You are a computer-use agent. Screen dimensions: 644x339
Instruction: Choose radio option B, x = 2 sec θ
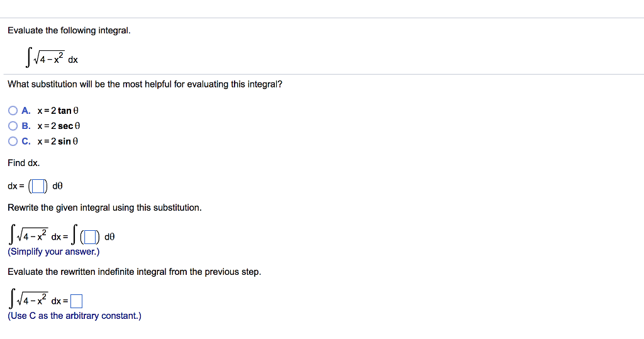coord(13,126)
